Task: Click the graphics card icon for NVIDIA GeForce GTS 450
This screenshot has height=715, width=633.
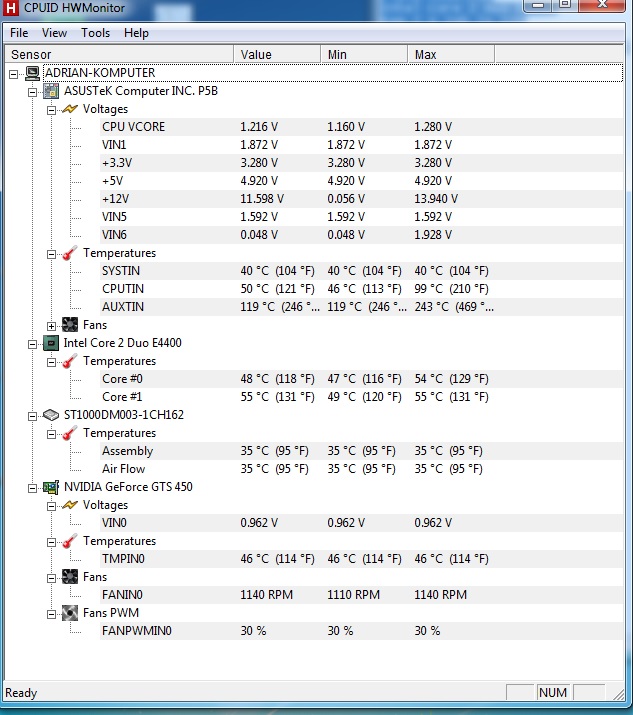Action: point(51,487)
